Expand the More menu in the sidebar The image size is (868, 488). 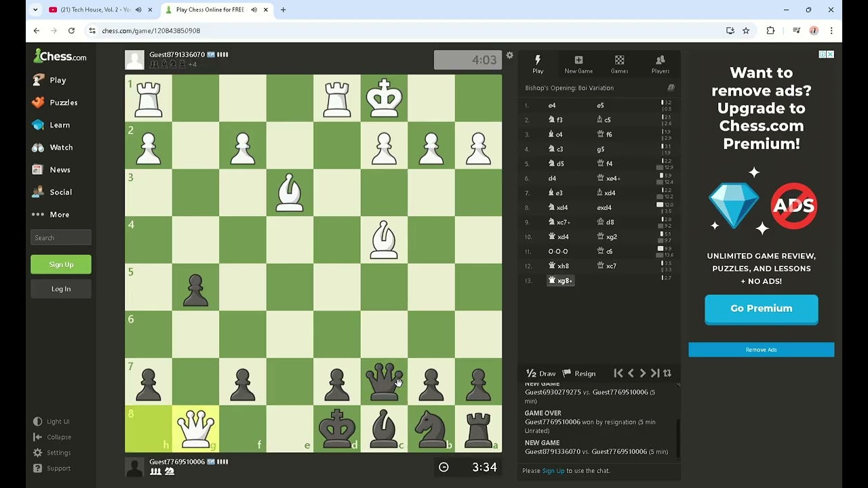coord(51,214)
